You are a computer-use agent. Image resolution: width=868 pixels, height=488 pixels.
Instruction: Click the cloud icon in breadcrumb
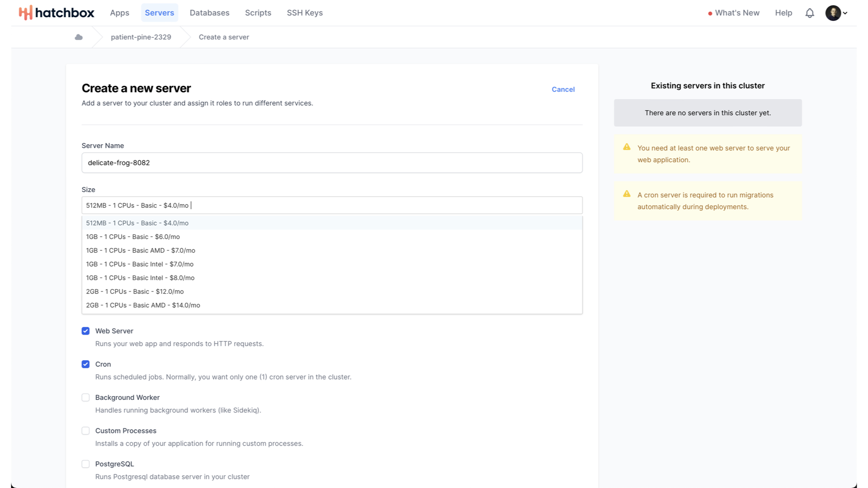click(79, 37)
